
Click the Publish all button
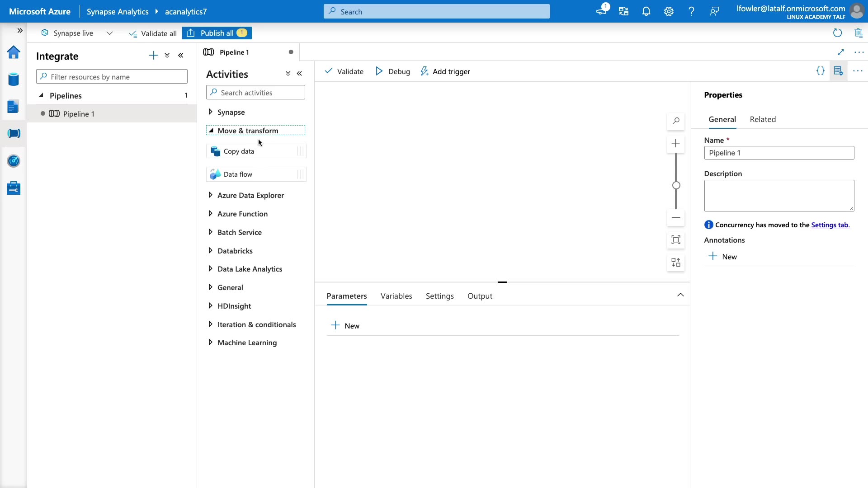(x=217, y=33)
